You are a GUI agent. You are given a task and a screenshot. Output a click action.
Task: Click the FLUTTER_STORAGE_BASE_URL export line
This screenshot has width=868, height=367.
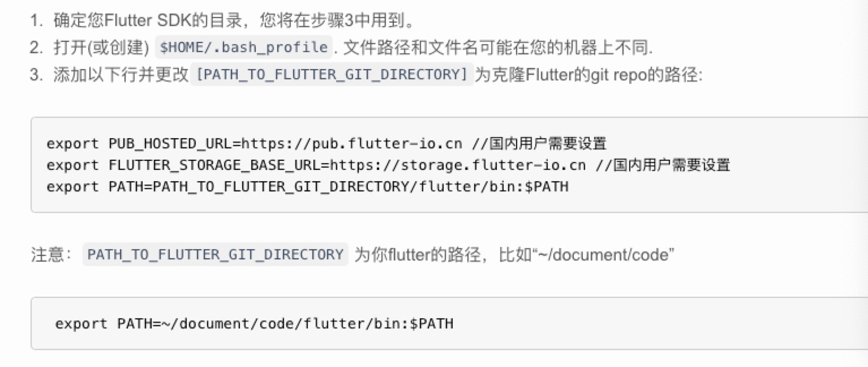coord(388,165)
